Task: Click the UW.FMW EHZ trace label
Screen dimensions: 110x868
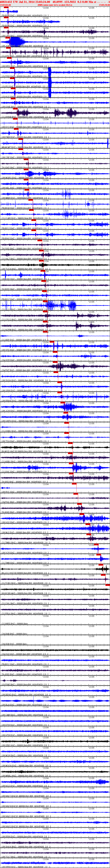Action: coord(25,137)
